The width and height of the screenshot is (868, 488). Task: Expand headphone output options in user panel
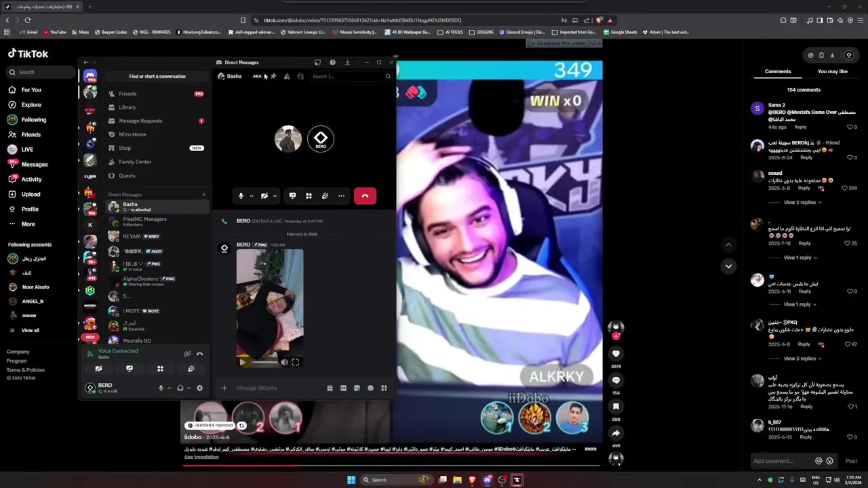[189, 388]
